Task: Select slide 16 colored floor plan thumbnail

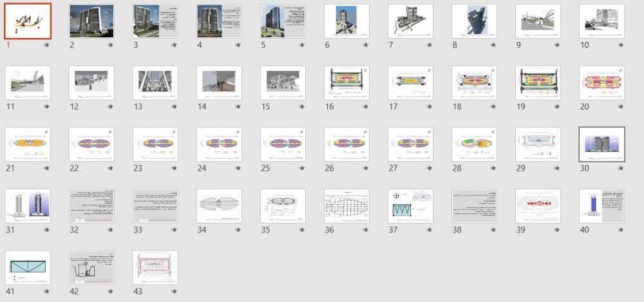Action: pos(346,82)
